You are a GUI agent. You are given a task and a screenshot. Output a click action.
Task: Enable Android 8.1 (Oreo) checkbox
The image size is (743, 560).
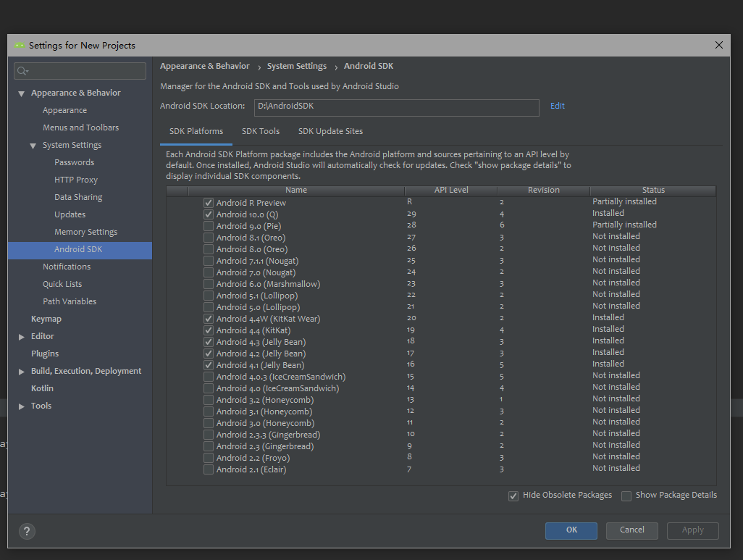(209, 238)
